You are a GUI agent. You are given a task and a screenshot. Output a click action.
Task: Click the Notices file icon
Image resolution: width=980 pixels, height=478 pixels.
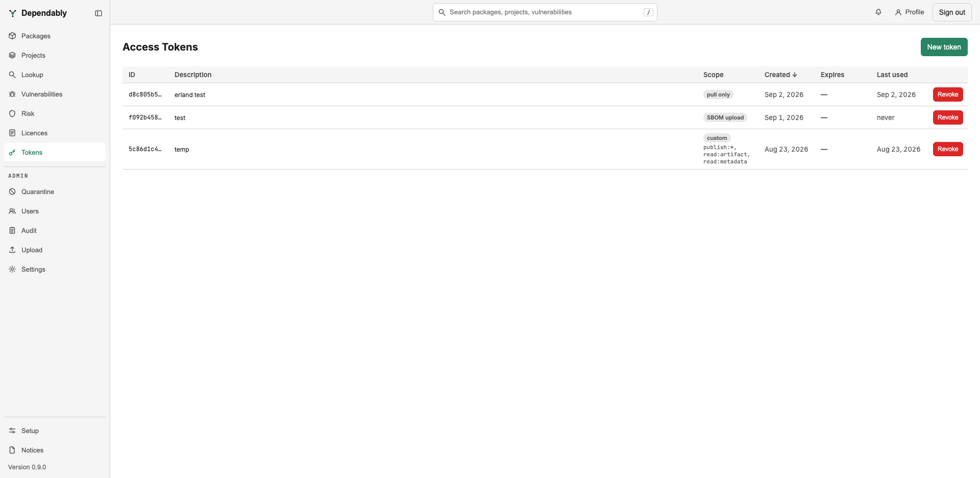coord(12,450)
